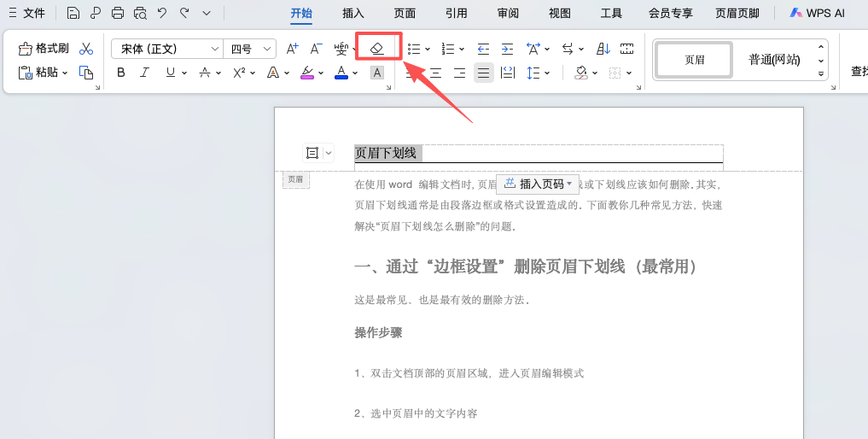
Task: Open the Paragraph dialog launcher arrow
Action: pos(638,87)
